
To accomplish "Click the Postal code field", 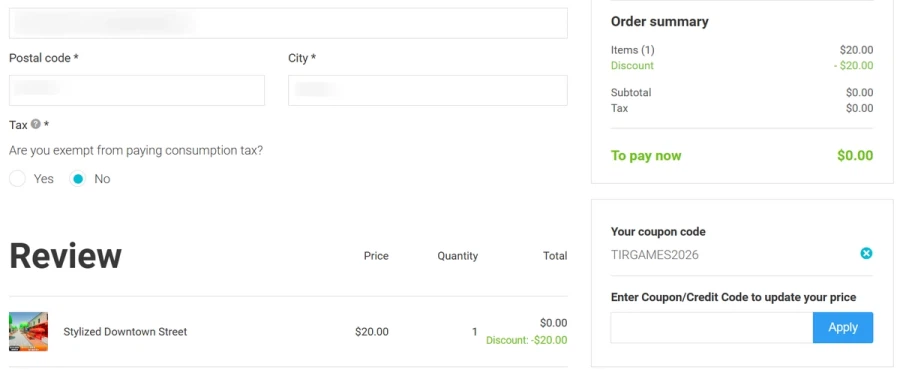I will coord(137,90).
